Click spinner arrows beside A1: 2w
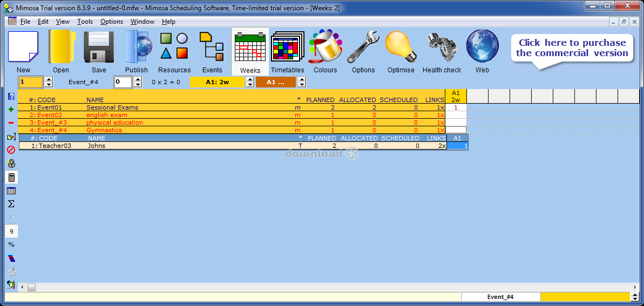The height and width of the screenshot is (306, 644). 249,82
